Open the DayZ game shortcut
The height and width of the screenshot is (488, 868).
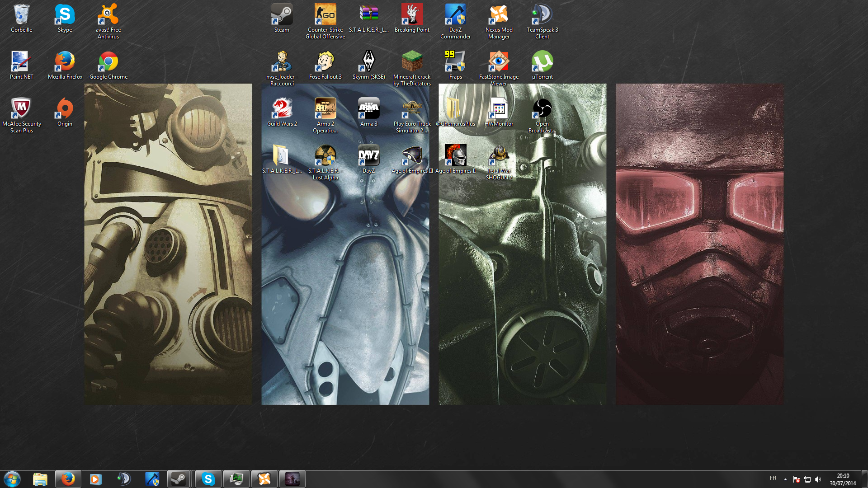(368, 160)
